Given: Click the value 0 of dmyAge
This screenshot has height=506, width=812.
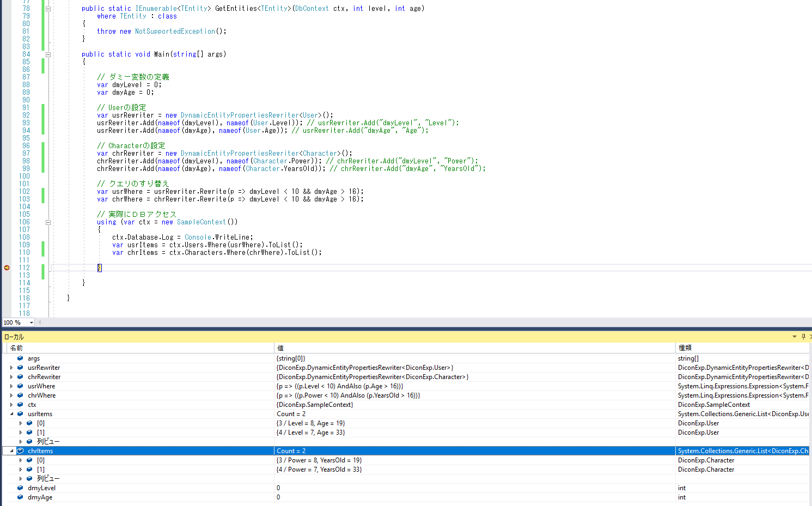Looking at the screenshot, I should click(278, 497).
